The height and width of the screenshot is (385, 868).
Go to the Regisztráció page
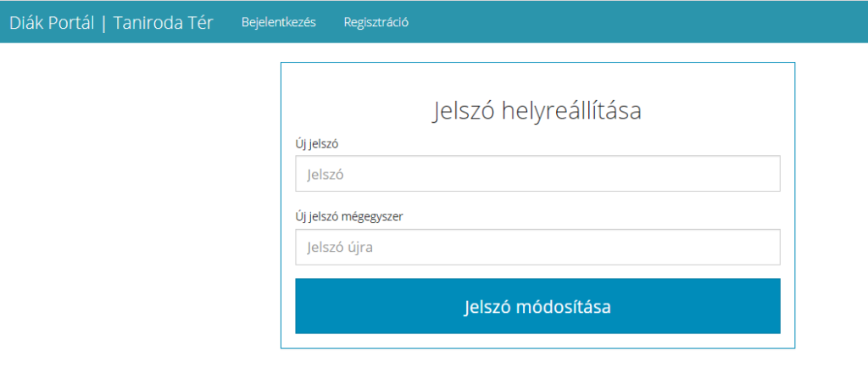click(x=376, y=23)
